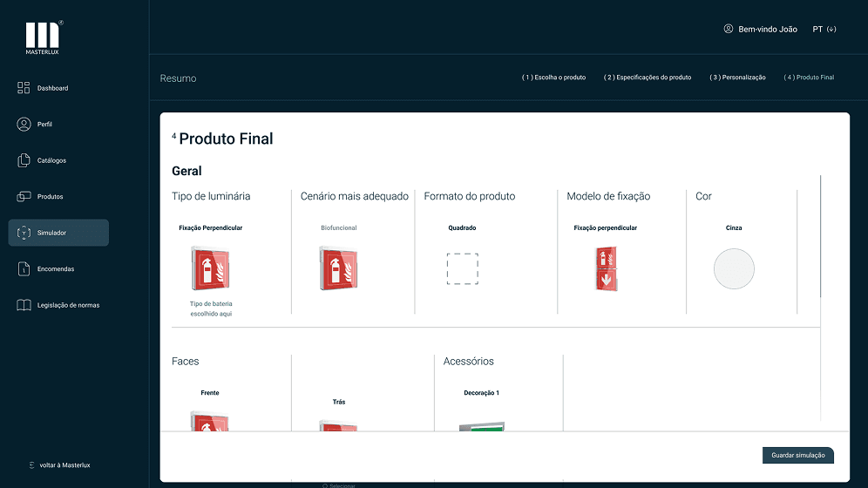
Task: Open Dashboard icon in sidebar
Action: (24, 88)
